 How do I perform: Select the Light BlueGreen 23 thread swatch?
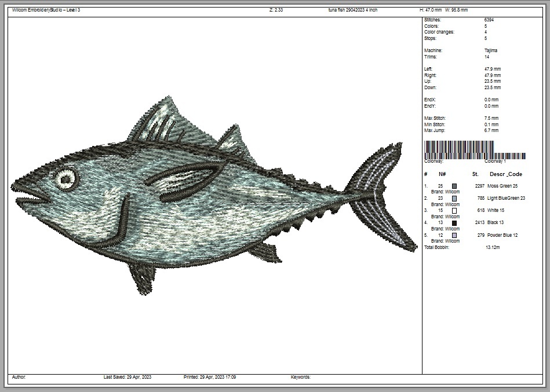(x=454, y=198)
